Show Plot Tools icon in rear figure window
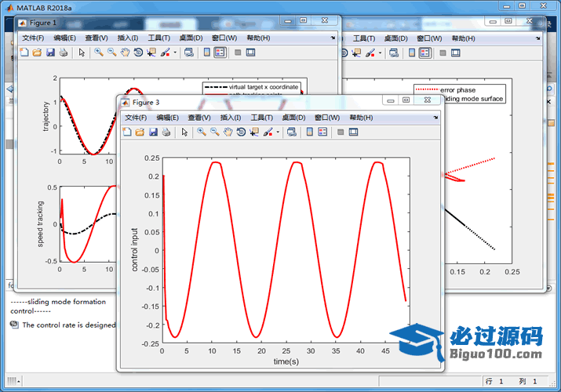 pyautogui.click(x=456, y=53)
